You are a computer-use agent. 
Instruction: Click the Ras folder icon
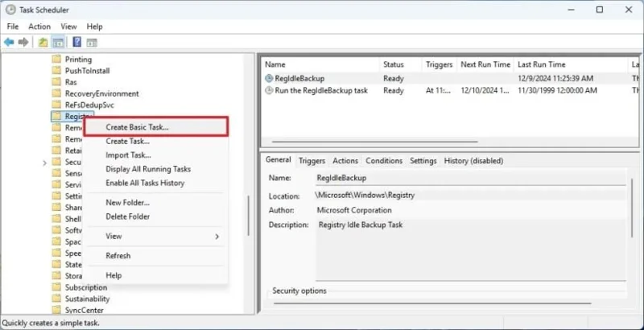[56, 82]
